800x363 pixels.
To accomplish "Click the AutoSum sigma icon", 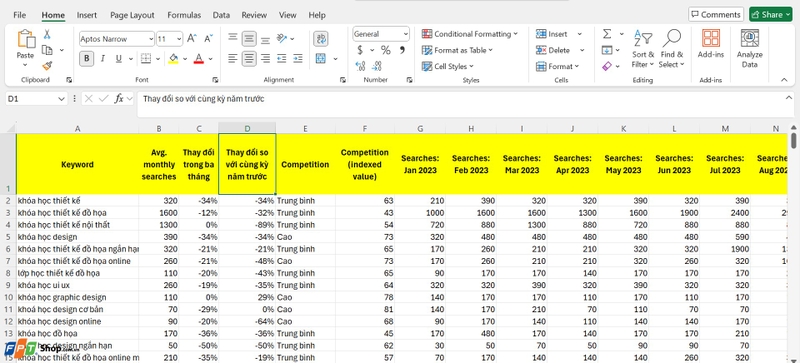I will click(x=607, y=34).
